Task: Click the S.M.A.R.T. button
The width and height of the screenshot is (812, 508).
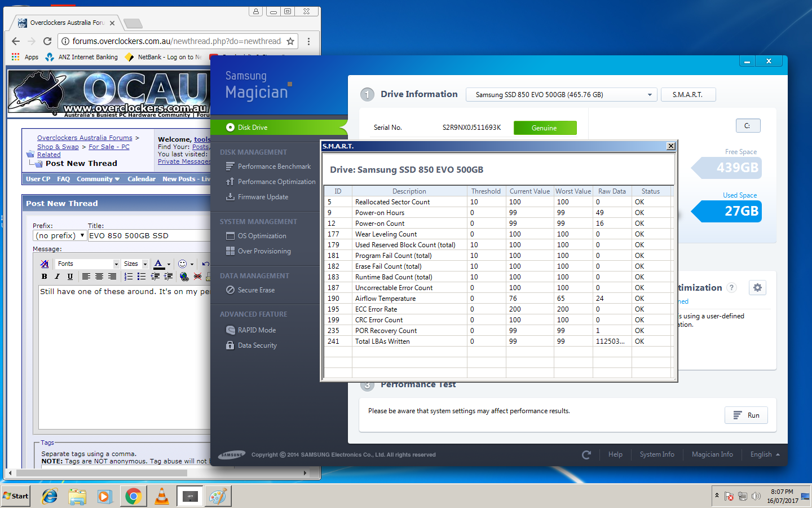Action: point(688,95)
